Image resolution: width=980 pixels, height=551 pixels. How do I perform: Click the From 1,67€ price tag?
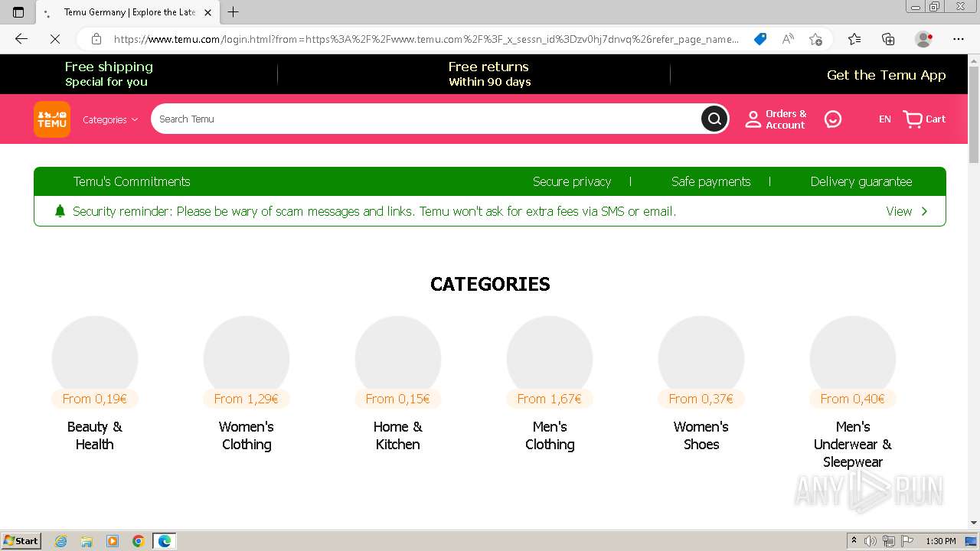pos(550,399)
